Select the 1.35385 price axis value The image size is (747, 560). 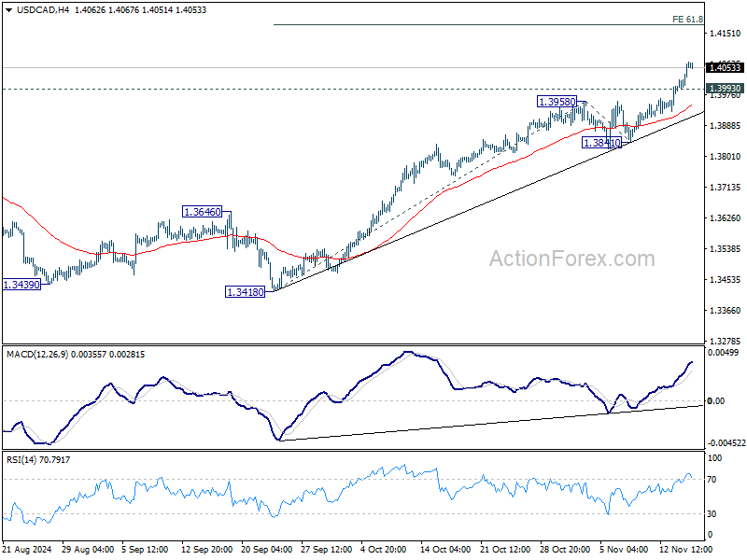tap(726, 249)
